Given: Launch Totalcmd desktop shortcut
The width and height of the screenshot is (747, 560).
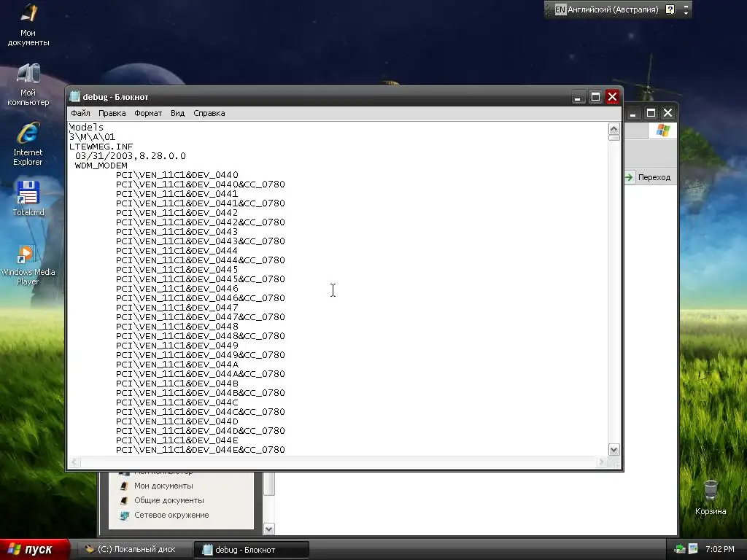Looking at the screenshot, I should tap(28, 198).
